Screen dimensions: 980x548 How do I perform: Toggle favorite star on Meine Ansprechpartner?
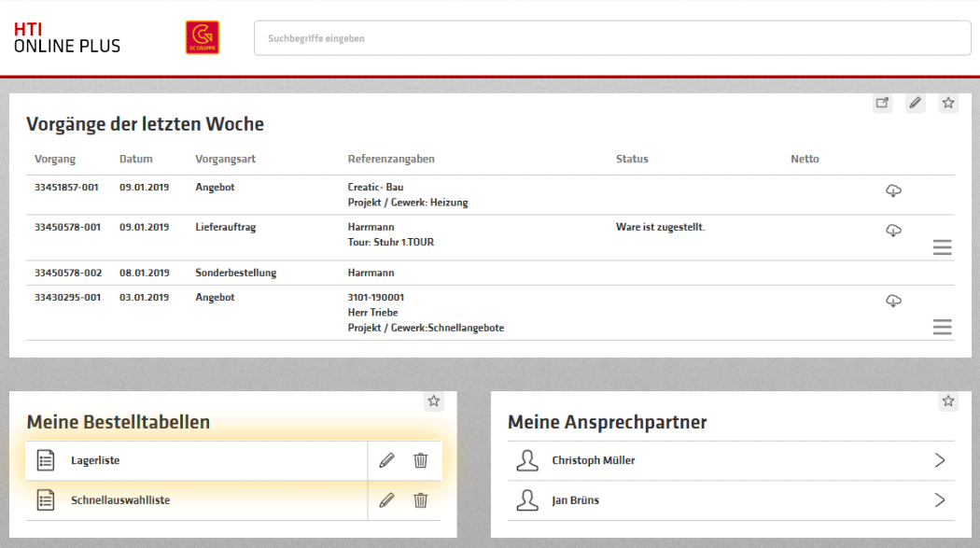pyautogui.click(x=948, y=401)
